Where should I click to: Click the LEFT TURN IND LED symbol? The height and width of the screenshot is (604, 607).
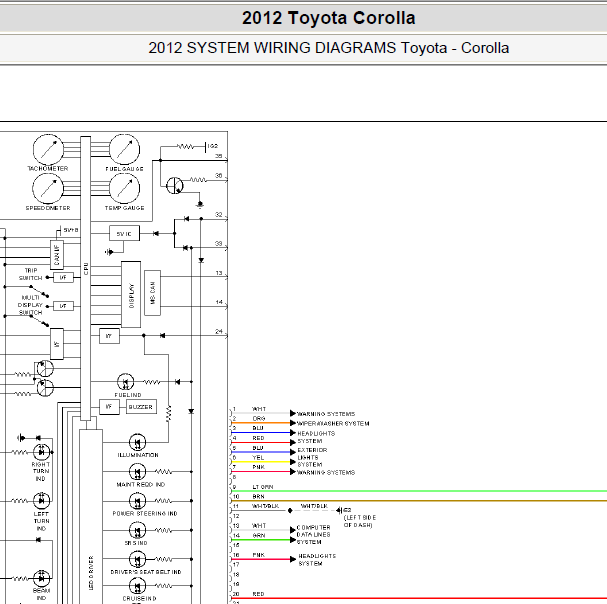(x=41, y=501)
